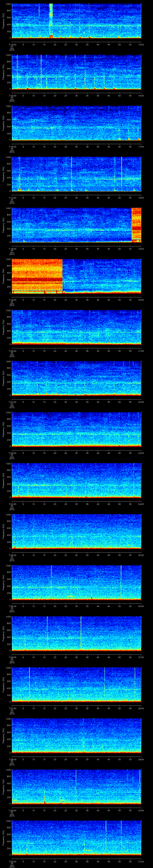Select the spectrogram panel starting at 7:28:00
This screenshot has height=868, width=153.
(x=76, y=736)
